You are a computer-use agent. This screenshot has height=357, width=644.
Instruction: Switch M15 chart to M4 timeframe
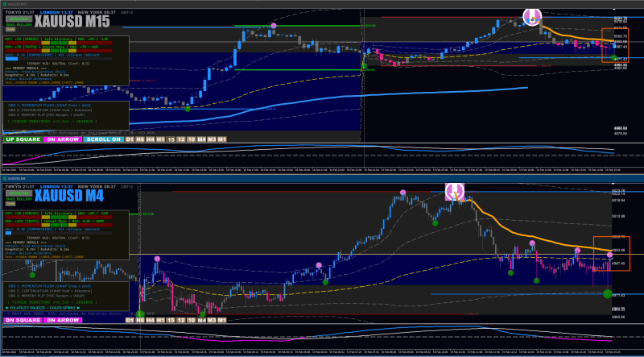[202, 139]
